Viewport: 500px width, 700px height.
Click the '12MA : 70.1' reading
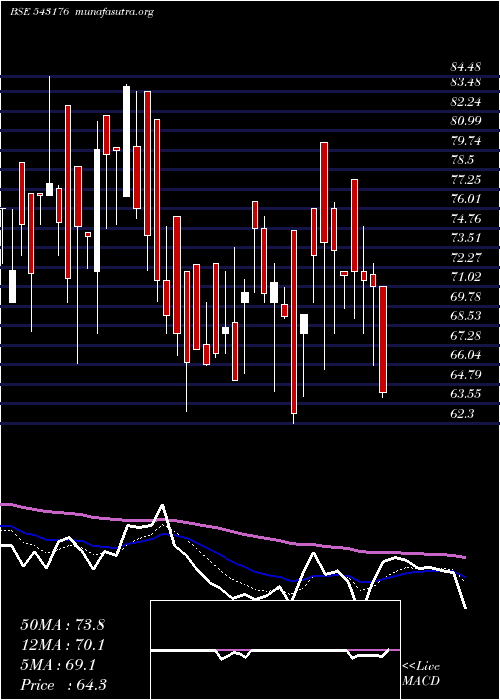pos(62,645)
